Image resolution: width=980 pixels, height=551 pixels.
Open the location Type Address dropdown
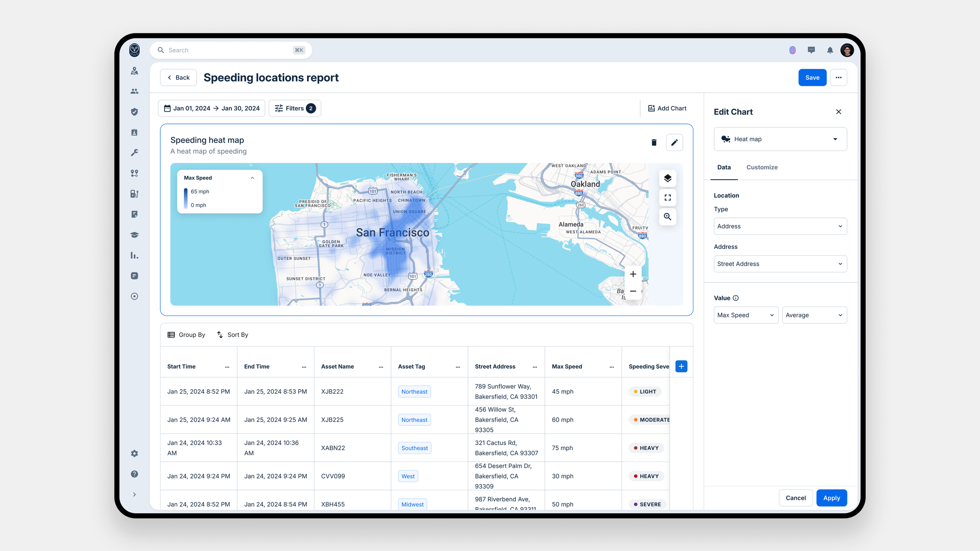[780, 226]
